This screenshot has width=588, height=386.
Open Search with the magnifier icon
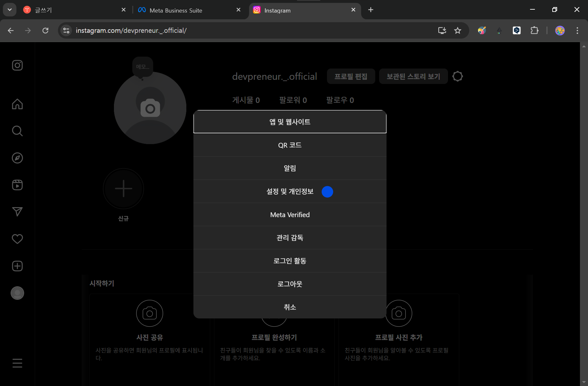click(x=17, y=131)
